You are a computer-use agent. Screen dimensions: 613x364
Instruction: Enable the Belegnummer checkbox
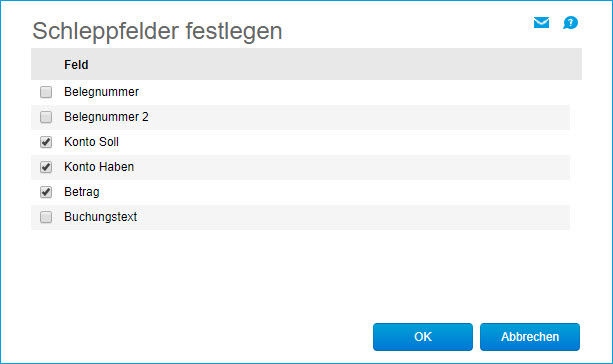pos(46,92)
